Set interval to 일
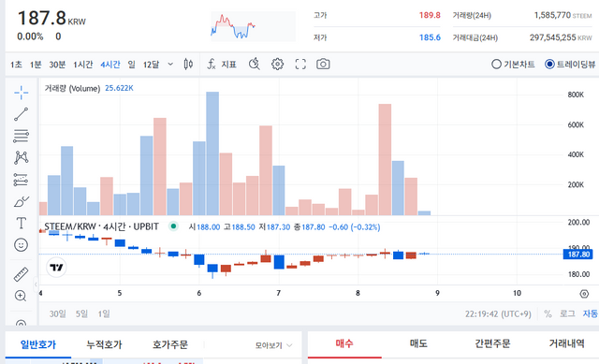Viewport: 599px width, 364px height. click(x=131, y=65)
